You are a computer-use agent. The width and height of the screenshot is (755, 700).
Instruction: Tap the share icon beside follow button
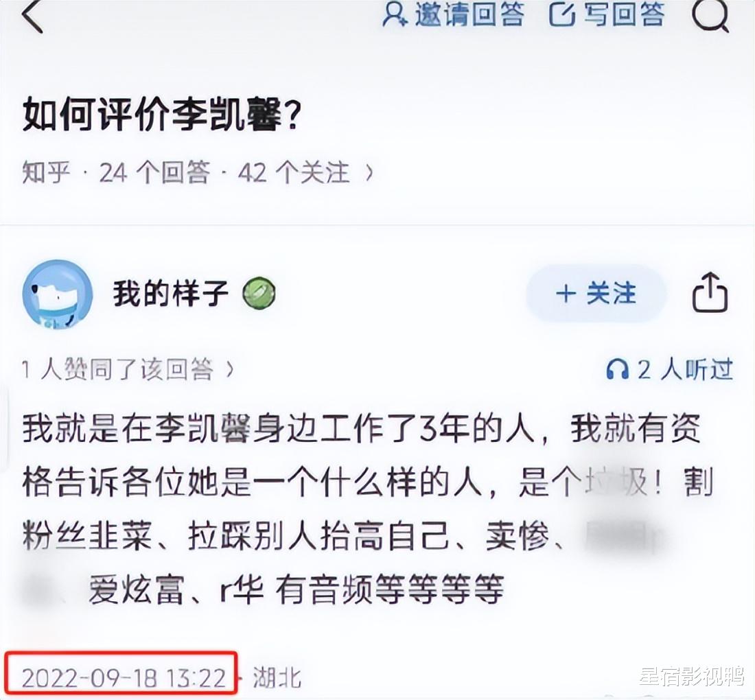click(710, 292)
